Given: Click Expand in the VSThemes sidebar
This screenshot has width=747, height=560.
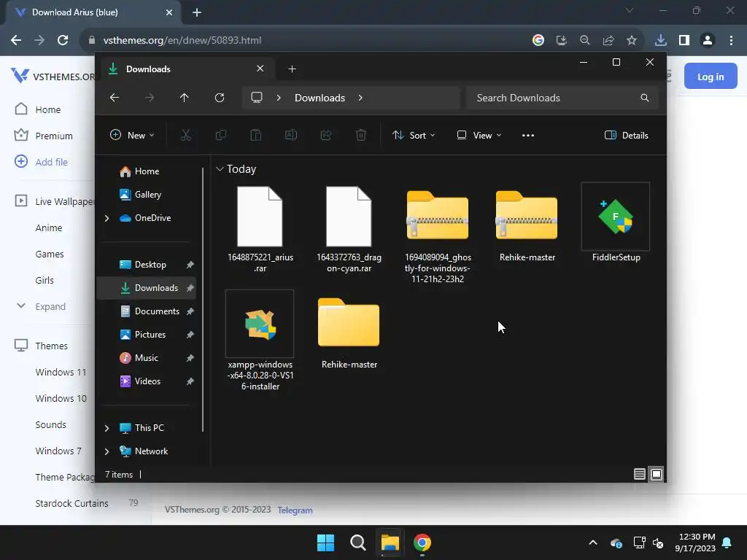Looking at the screenshot, I should (x=50, y=306).
